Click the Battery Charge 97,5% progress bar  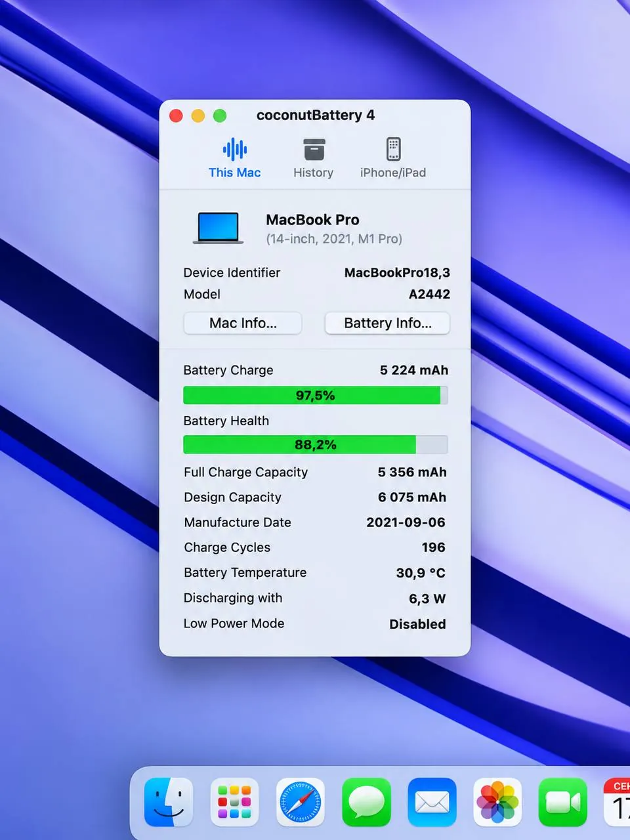coord(316,395)
